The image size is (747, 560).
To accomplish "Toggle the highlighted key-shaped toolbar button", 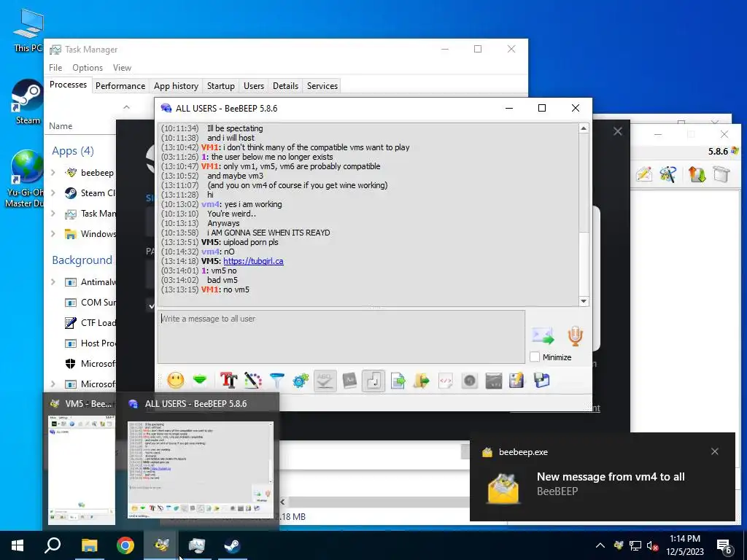I will [x=373, y=381].
